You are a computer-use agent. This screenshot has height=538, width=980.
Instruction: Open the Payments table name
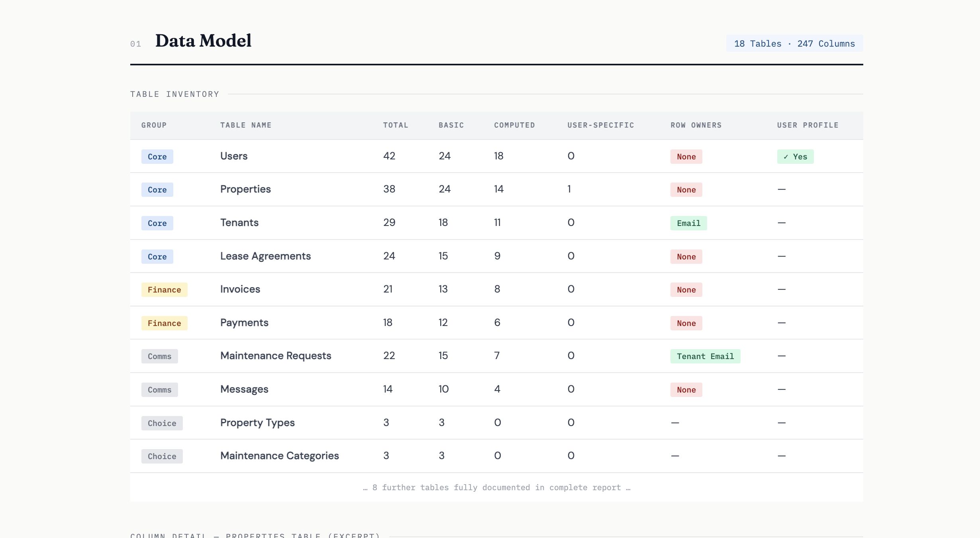pos(244,322)
